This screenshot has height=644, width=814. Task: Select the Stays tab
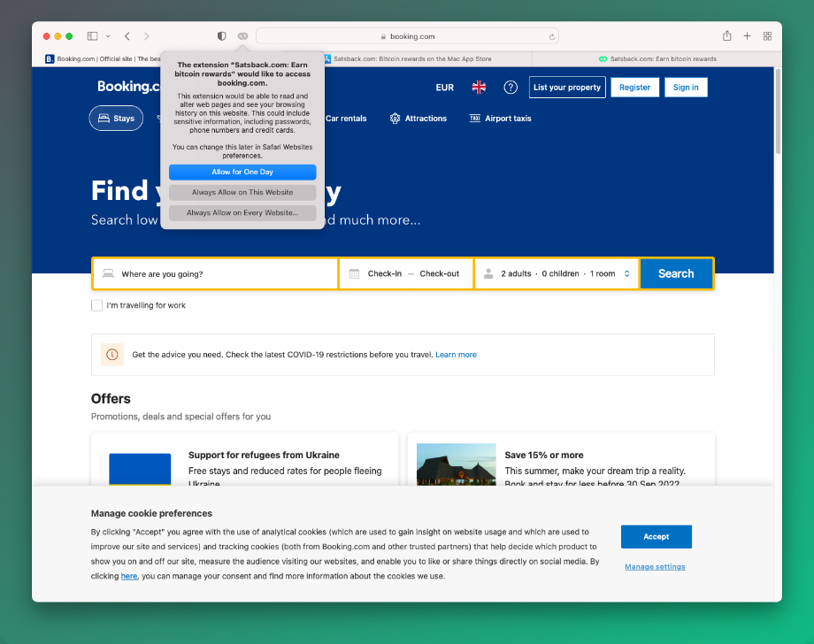(116, 119)
